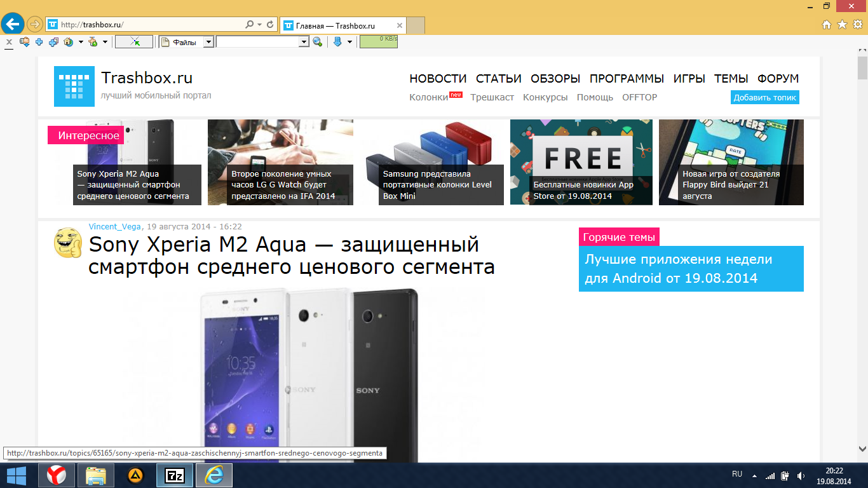Open the Windows Start button
The height and width of the screenshot is (488, 868).
click(17, 475)
